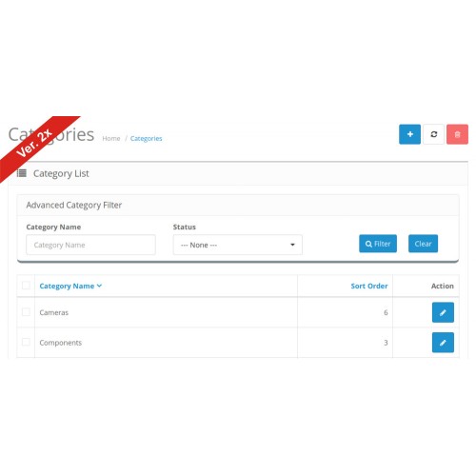Edit the Components category with pencil icon
Image resolution: width=476 pixels, height=476 pixels.
point(443,343)
